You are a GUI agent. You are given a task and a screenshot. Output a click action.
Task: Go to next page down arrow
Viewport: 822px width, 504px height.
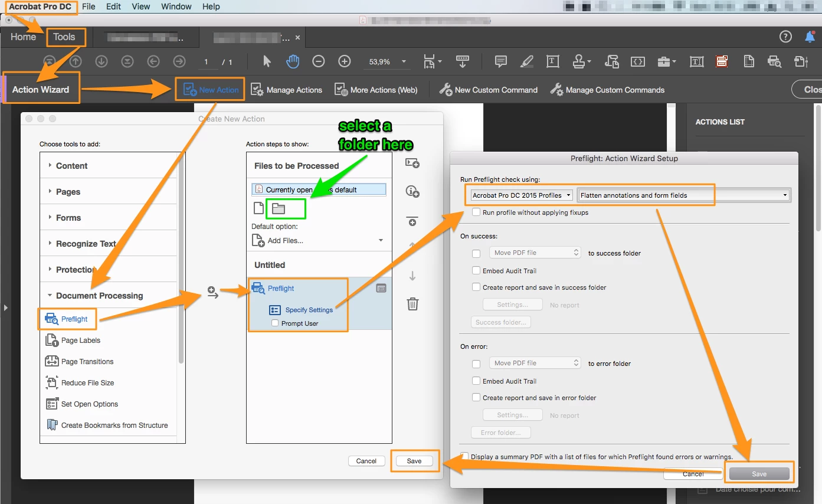point(101,61)
